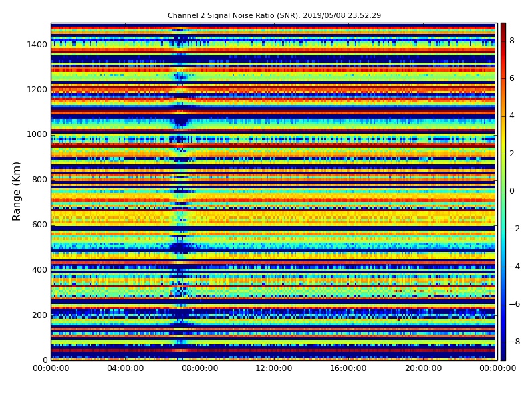Click the colorbar label −2
Viewport: 532px width, 399px height.
[x=515, y=229]
